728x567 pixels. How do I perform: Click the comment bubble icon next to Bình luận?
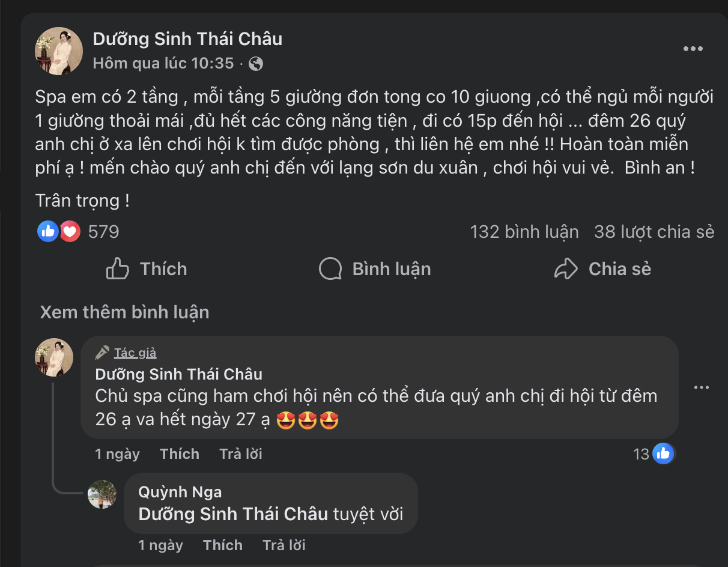pos(329,269)
